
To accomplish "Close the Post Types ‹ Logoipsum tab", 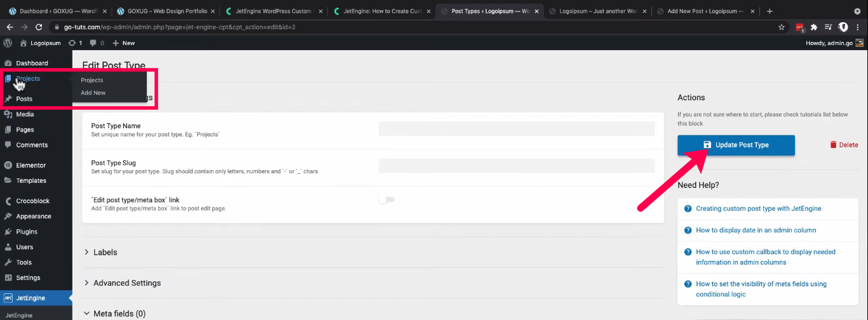I will point(536,11).
